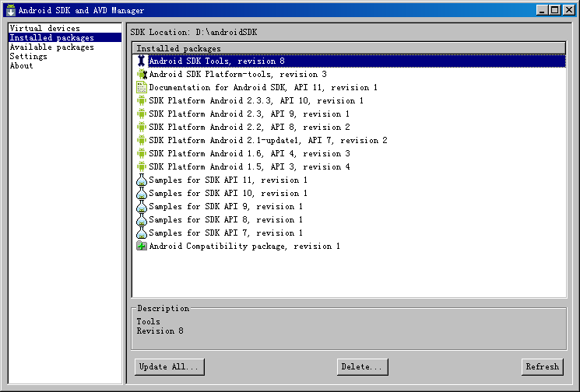Click the flask icon for Samples API 11
This screenshot has width=580, height=392.
[x=141, y=180]
